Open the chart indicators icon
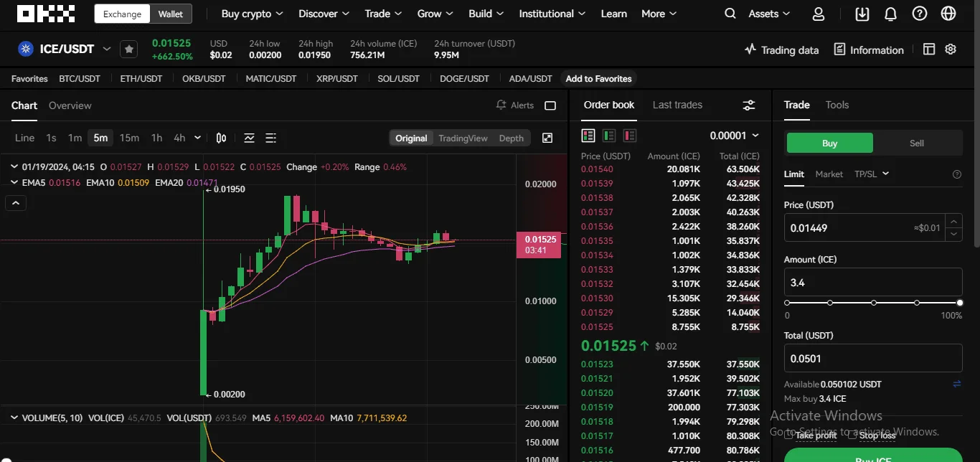 point(249,138)
